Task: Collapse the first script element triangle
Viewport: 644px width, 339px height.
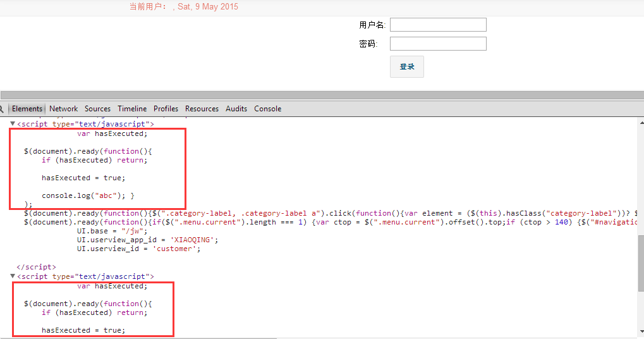Action: (13, 123)
